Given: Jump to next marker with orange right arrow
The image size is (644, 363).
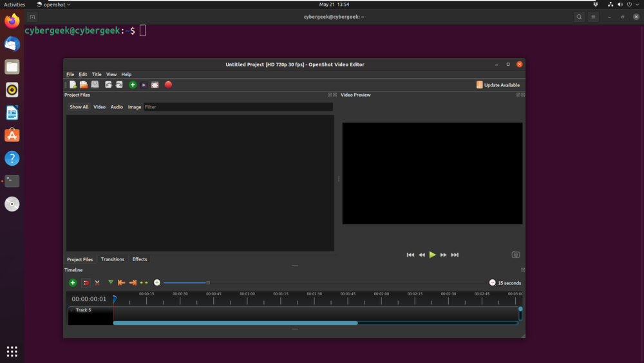Looking at the screenshot, I should (133, 282).
